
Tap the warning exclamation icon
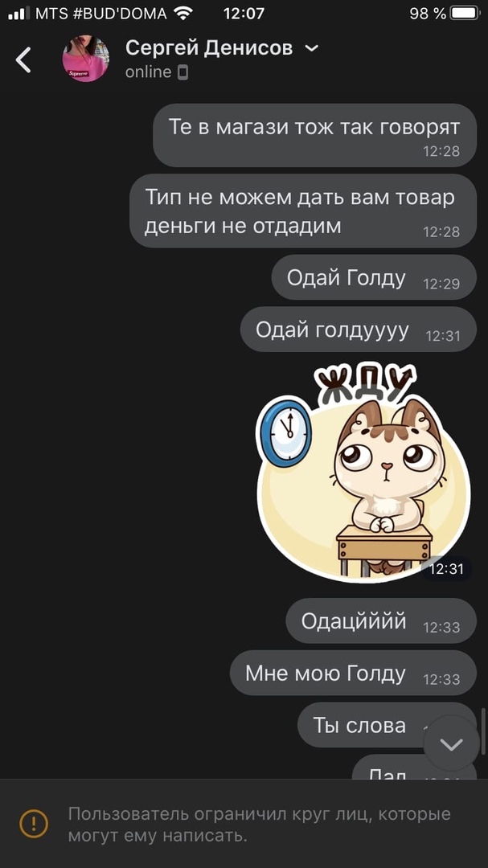[x=34, y=823]
